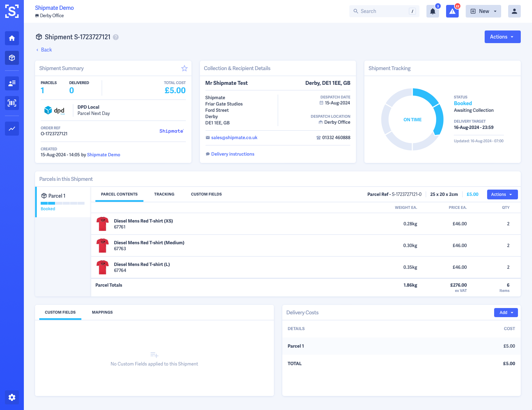Open the shipment Actions dropdown at top
The height and width of the screenshot is (410, 532).
(503, 37)
